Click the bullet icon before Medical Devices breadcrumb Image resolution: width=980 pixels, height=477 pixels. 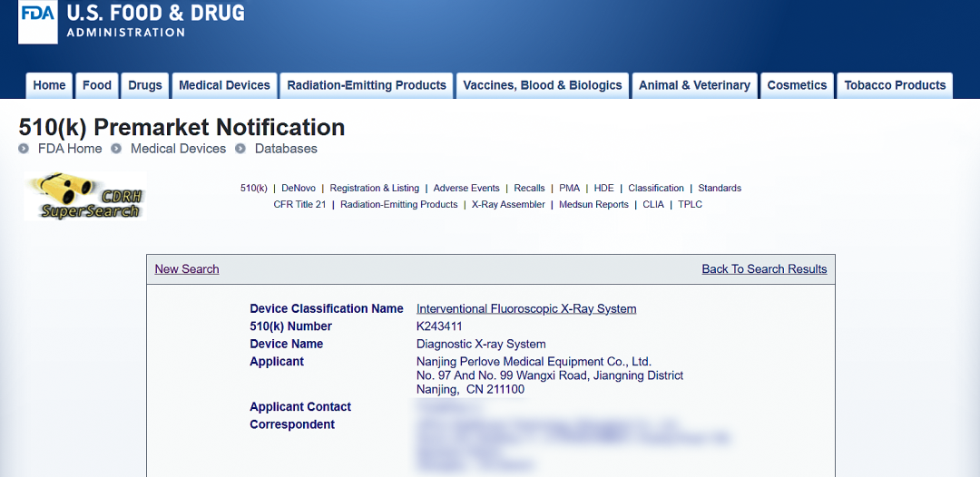(116, 149)
